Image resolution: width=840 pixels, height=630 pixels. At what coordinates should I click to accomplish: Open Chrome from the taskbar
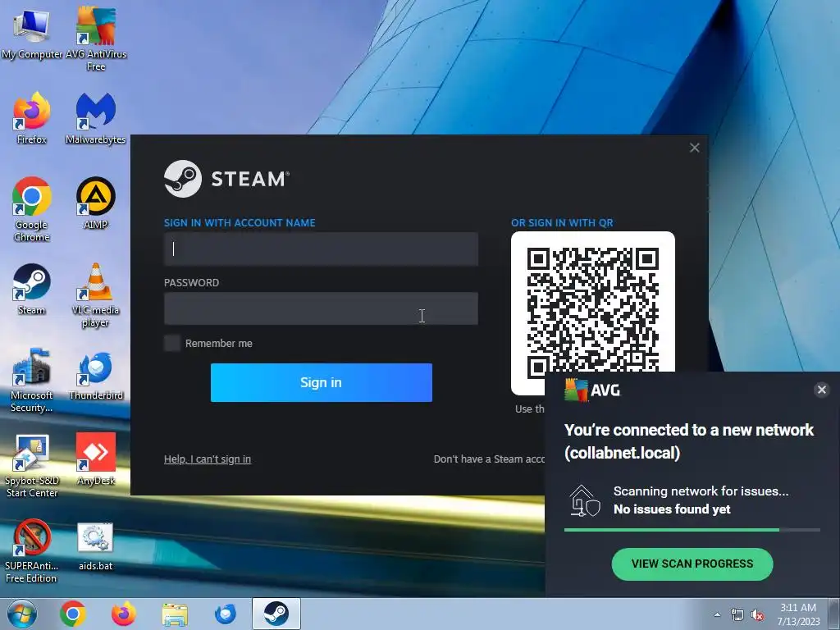click(x=73, y=614)
